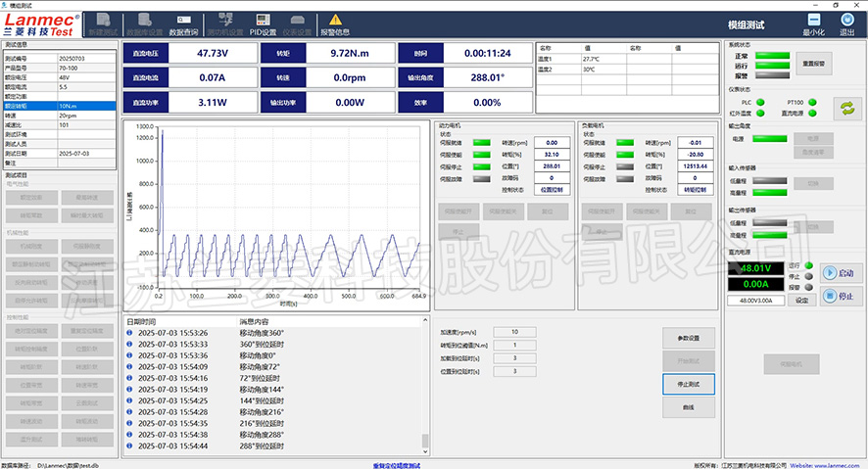Click the 288.01° output angle readout
Image resolution: width=868 pixels, height=469 pixels.
click(x=488, y=77)
